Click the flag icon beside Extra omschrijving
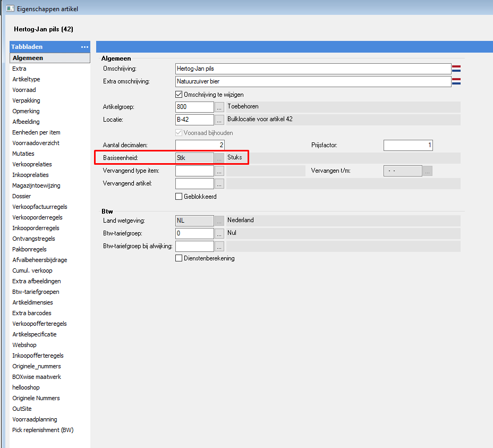The height and width of the screenshot is (448, 493). 456,81
